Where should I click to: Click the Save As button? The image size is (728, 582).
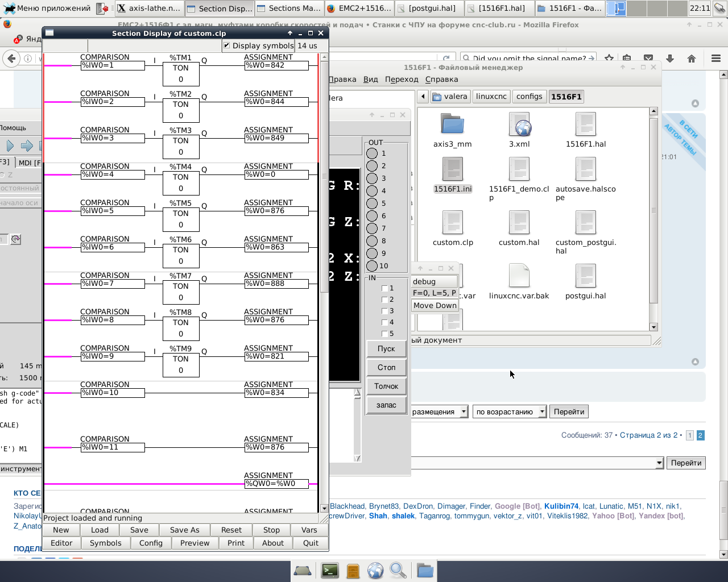tap(184, 530)
